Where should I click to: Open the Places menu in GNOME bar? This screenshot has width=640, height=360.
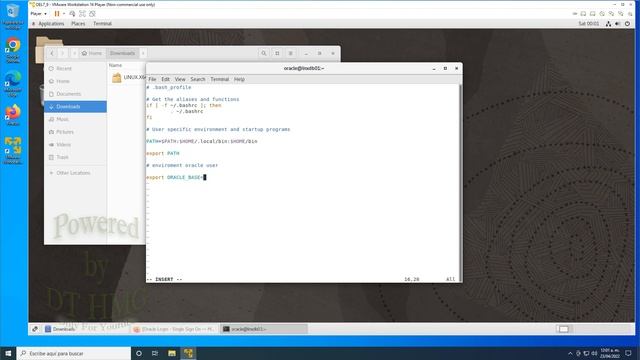click(78, 24)
